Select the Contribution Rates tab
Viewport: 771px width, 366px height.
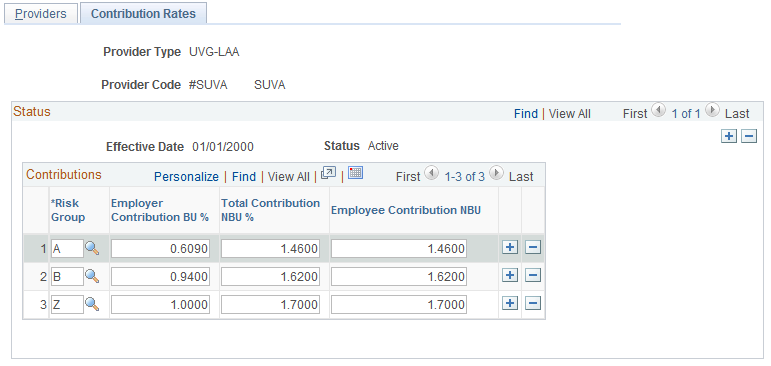click(x=143, y=13)
